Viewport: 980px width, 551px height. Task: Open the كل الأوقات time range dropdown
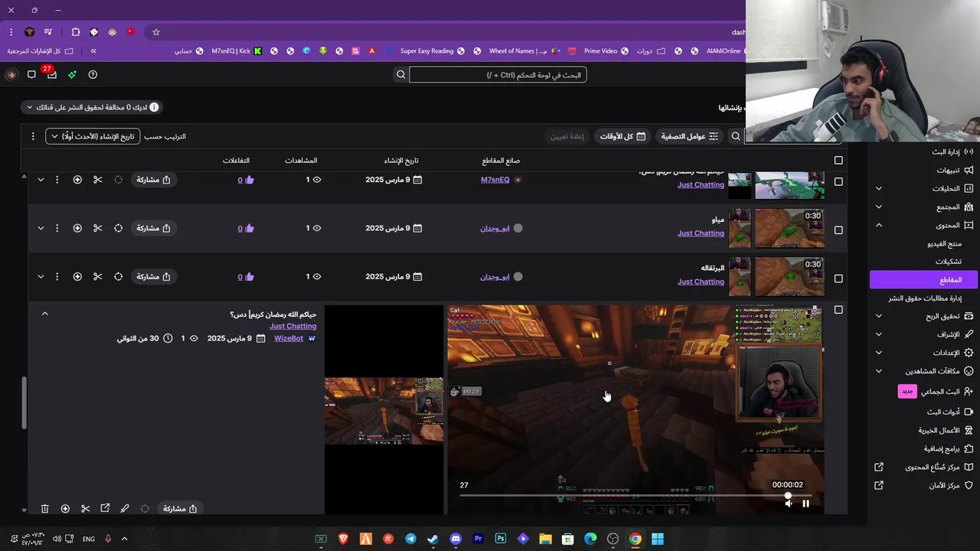(x=622, y=136)
